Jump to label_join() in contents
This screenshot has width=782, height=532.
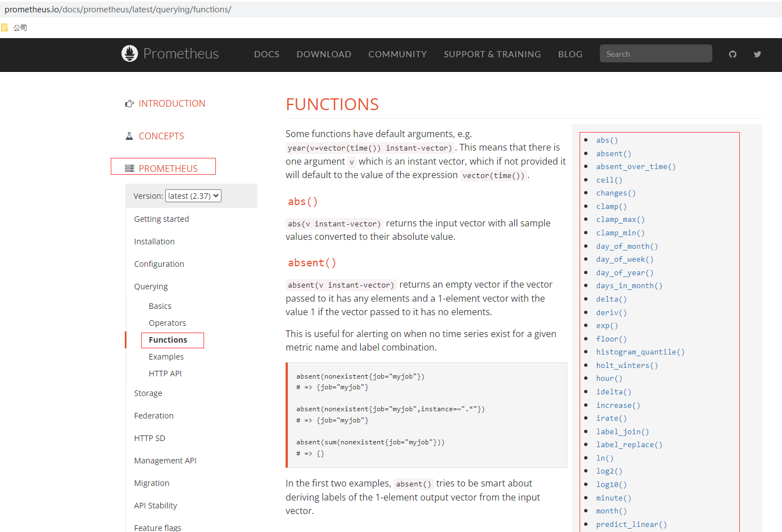point(623,432)
